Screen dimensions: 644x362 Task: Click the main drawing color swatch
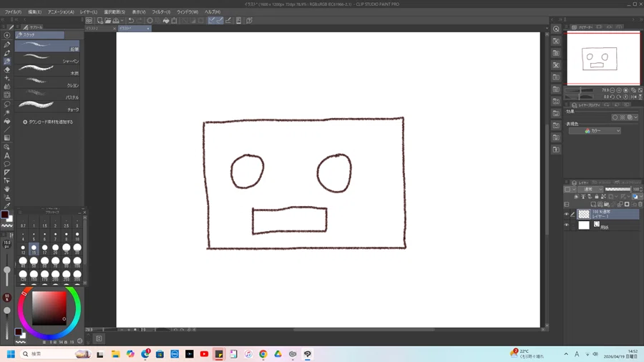pyautogui.click(x=4, y=214)
